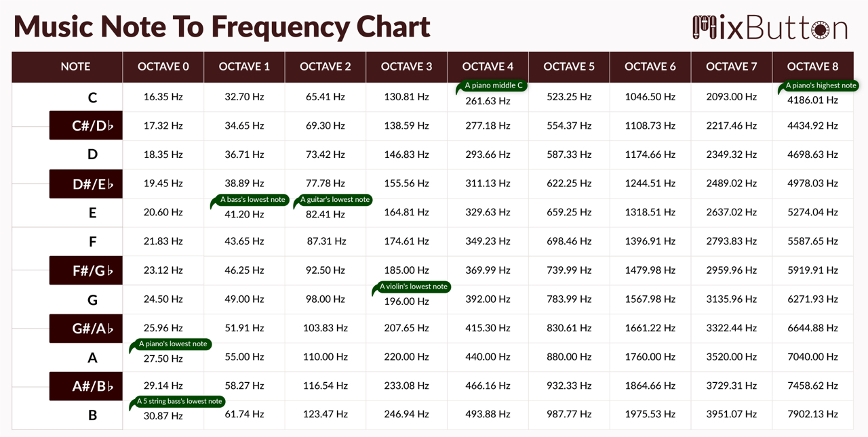This screenshot has height=437, width=868.
Task: Click the 69.30 Hz cell
Action: [x=325, y=126]
